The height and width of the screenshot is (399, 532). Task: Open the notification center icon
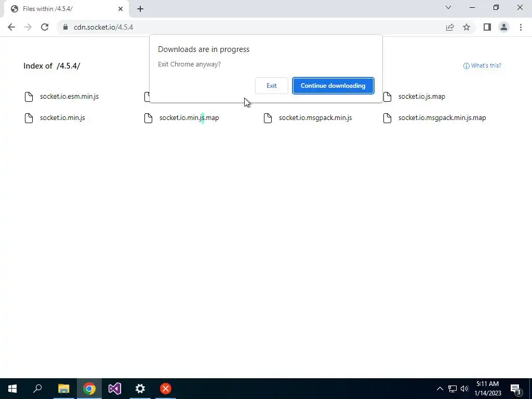tap(516, 389)
